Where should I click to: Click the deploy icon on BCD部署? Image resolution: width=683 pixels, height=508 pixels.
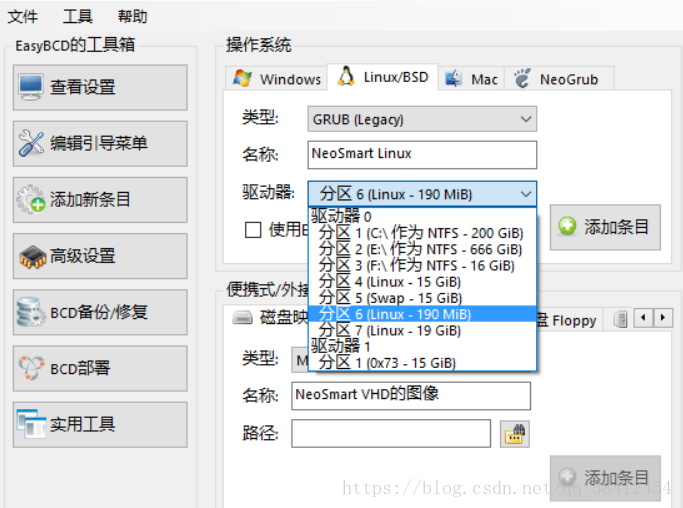click(x=31, y=368)
